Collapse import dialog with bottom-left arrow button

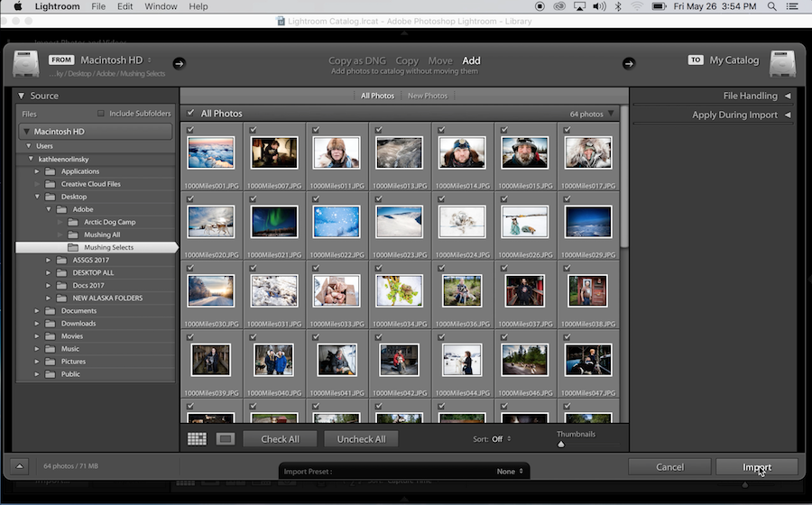click(x=21, y=466)
